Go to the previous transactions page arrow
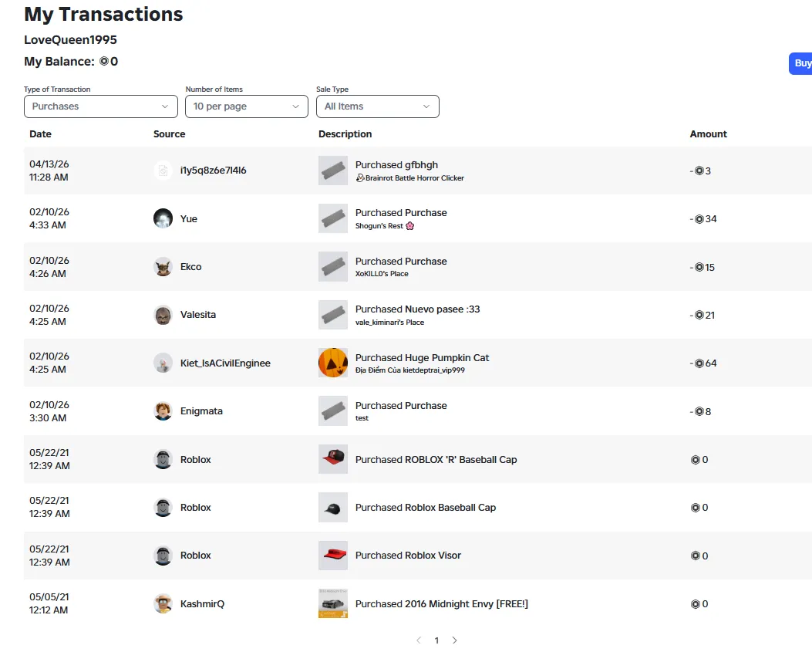812x652 pixels. [x=419, y=640]
